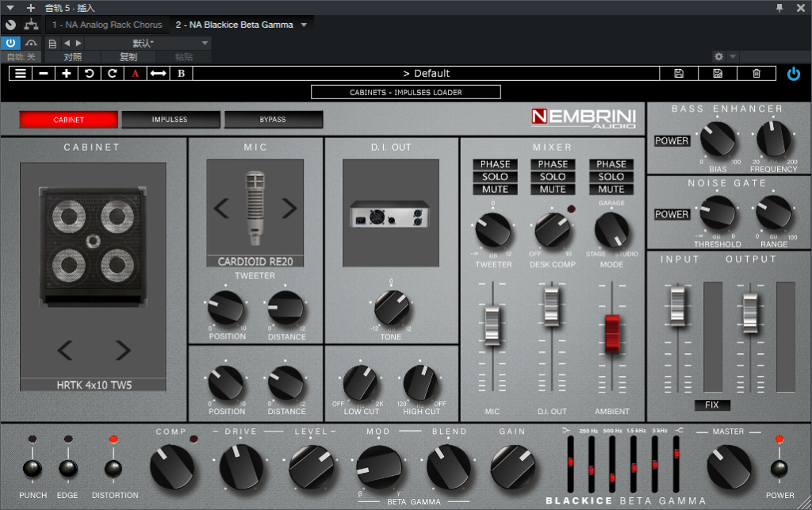The height and width of the screenshot is (510, 812).
Task: Open the plugin hamburger menu
Action: point(21,74)
